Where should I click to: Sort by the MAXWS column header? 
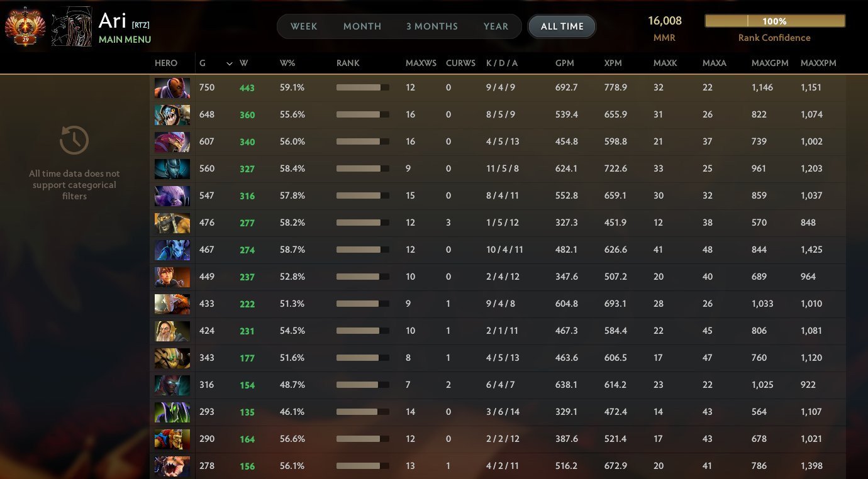pos(421,63)
